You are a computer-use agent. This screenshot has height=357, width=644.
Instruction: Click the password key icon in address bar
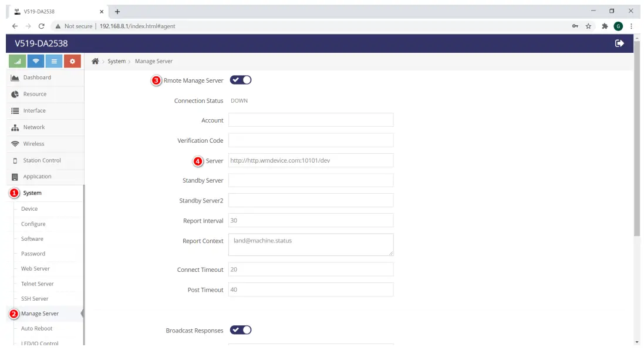click(575, 26)
